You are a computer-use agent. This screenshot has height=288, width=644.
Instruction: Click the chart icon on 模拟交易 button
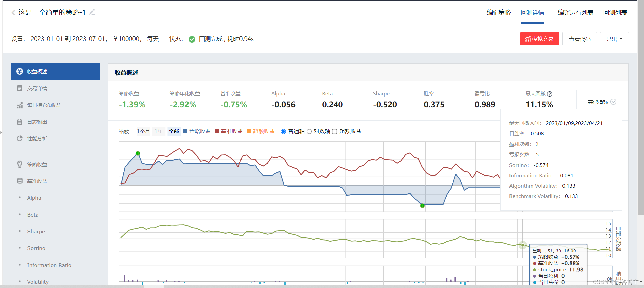click(x=528, y=39)
